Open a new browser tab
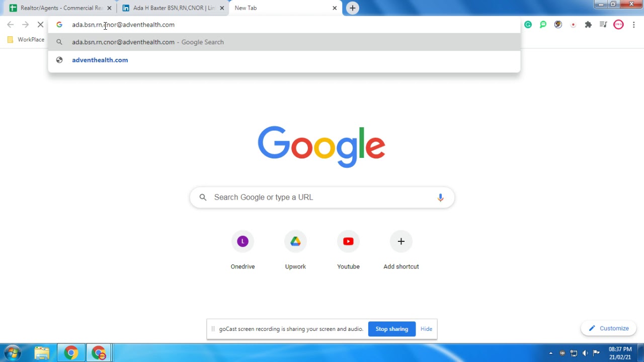Viewport: 644px width, 362px height. (353, 8)
